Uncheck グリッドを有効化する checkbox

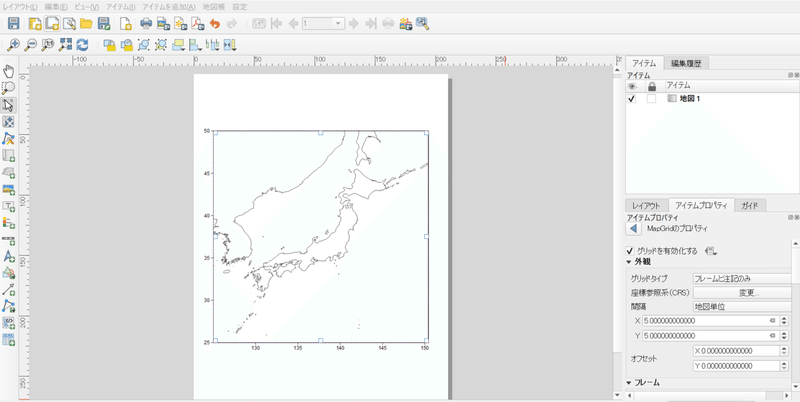(x=631, y=251)
